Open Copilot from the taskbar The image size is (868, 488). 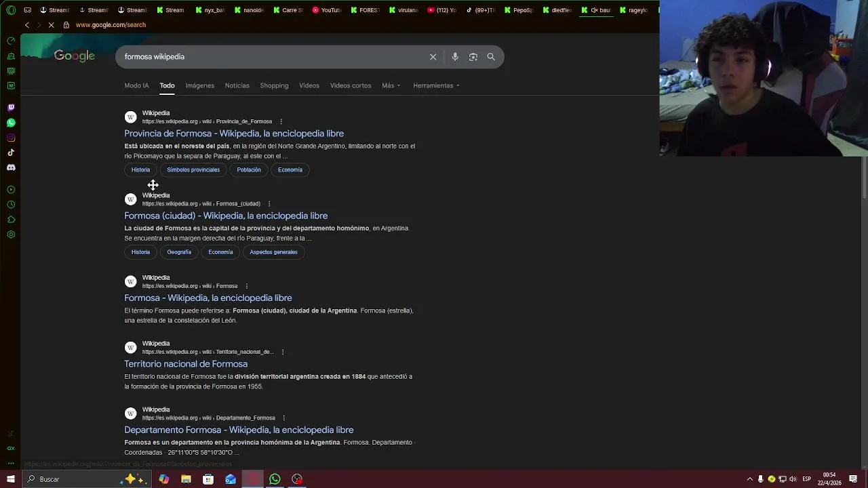coord(164,479)
